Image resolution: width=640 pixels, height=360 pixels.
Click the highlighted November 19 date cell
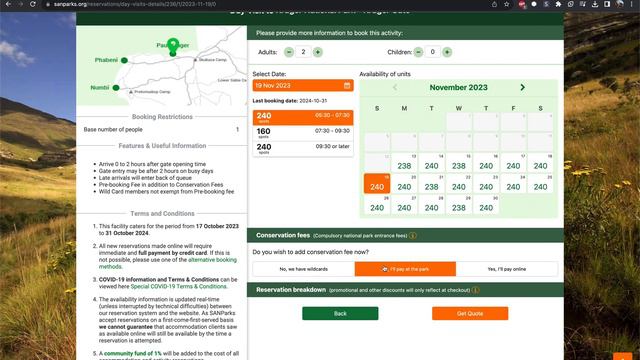(x=377, y=183)
